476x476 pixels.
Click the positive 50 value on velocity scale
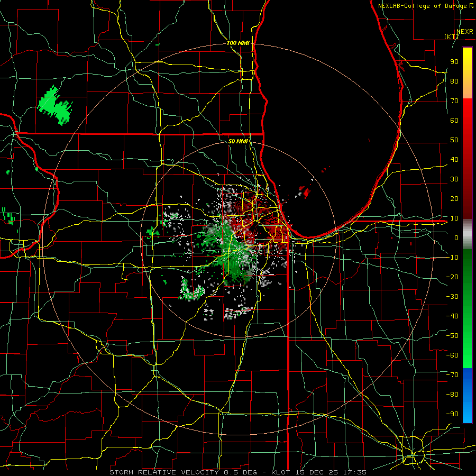click(454, 140)
